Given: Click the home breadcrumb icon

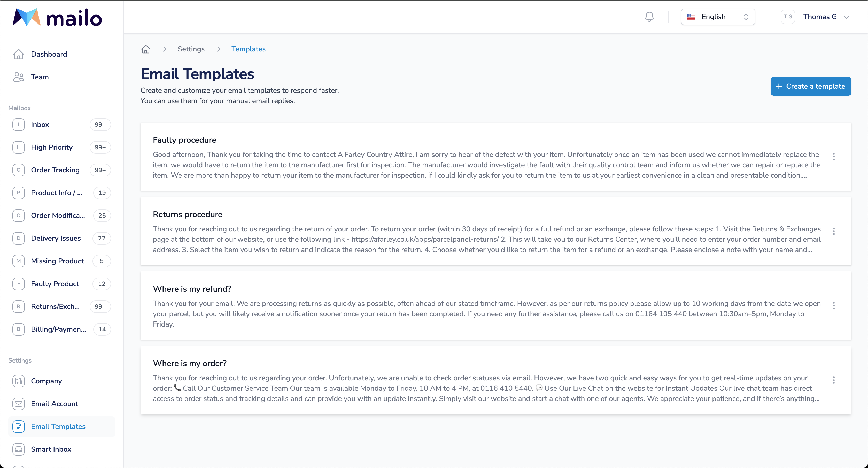Looking at the screenshot, I should click(146, 48).
